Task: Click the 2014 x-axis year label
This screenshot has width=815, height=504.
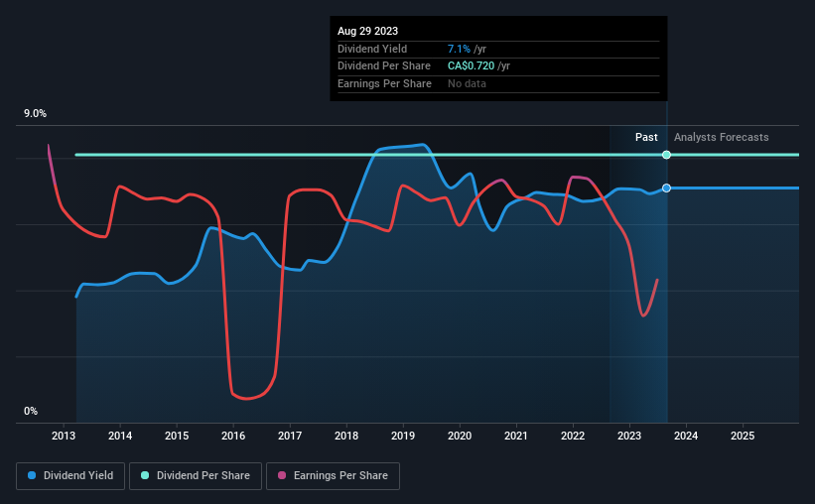Action: coord(120,436)
